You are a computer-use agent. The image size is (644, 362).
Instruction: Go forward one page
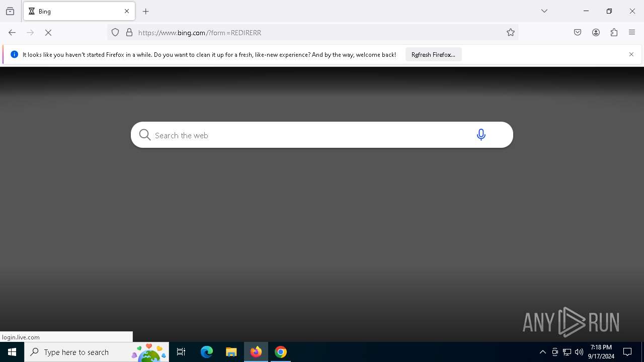click(30, 33)
